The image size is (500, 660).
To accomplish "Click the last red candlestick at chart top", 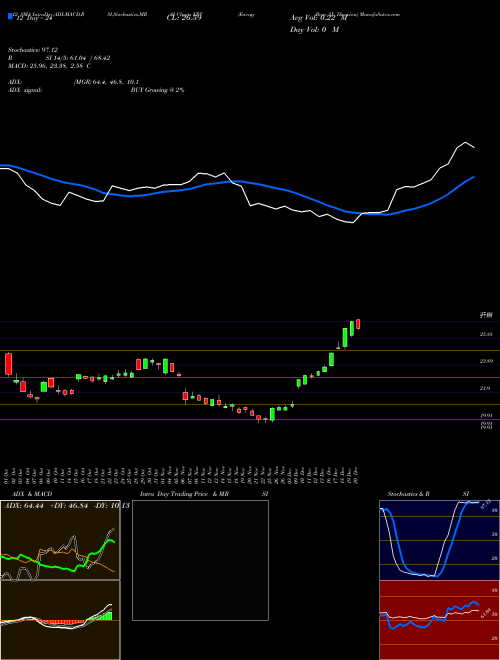I will click(358, 324).
